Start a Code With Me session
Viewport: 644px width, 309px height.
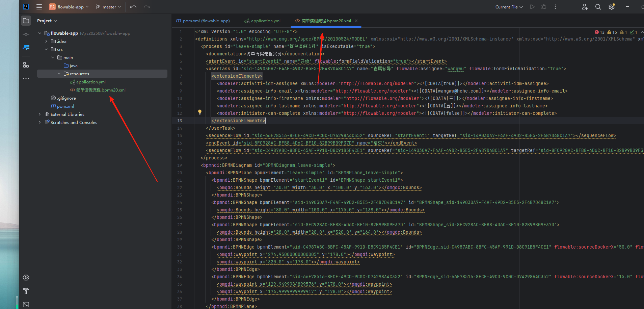coord(585,7)
